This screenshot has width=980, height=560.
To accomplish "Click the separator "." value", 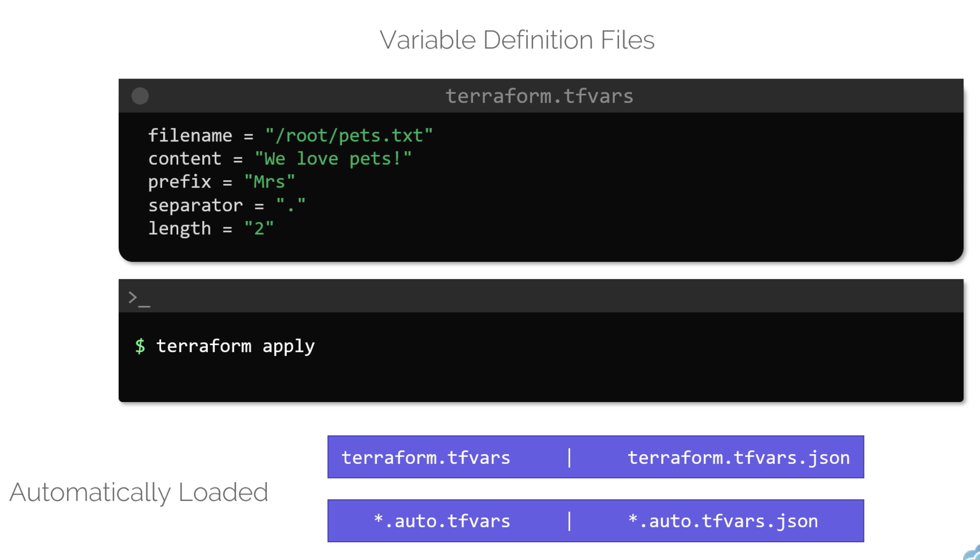I will click(x=291, y=205).
